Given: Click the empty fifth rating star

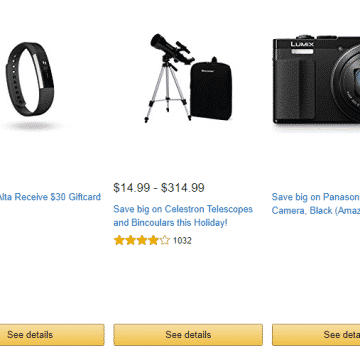Looking at the screenshot, I should (x=165, y=240).
